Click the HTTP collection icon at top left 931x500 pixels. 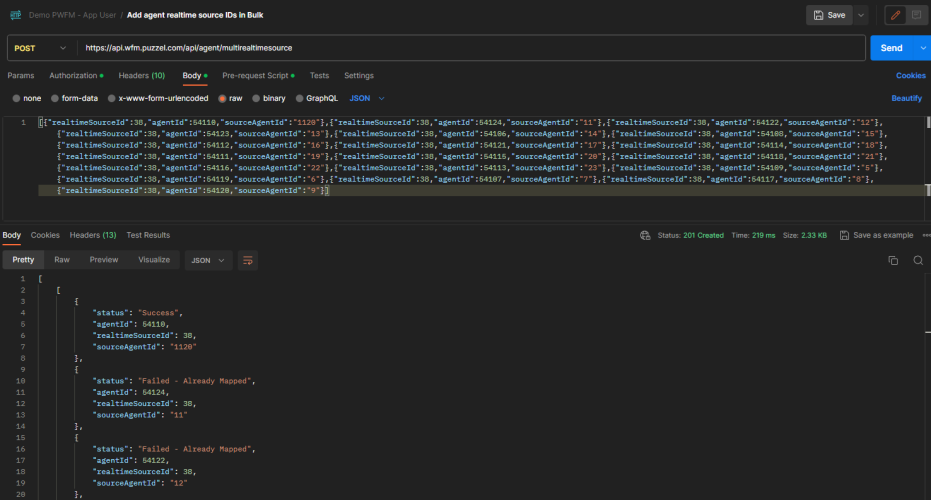16,15
